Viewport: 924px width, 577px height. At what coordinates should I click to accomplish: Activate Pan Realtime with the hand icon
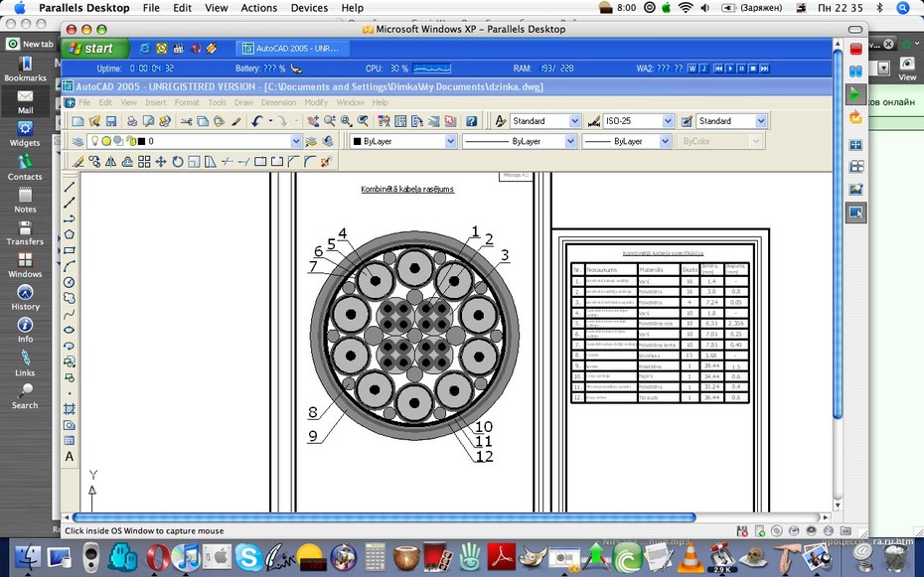pyautogui.click(x=313, y=121)
